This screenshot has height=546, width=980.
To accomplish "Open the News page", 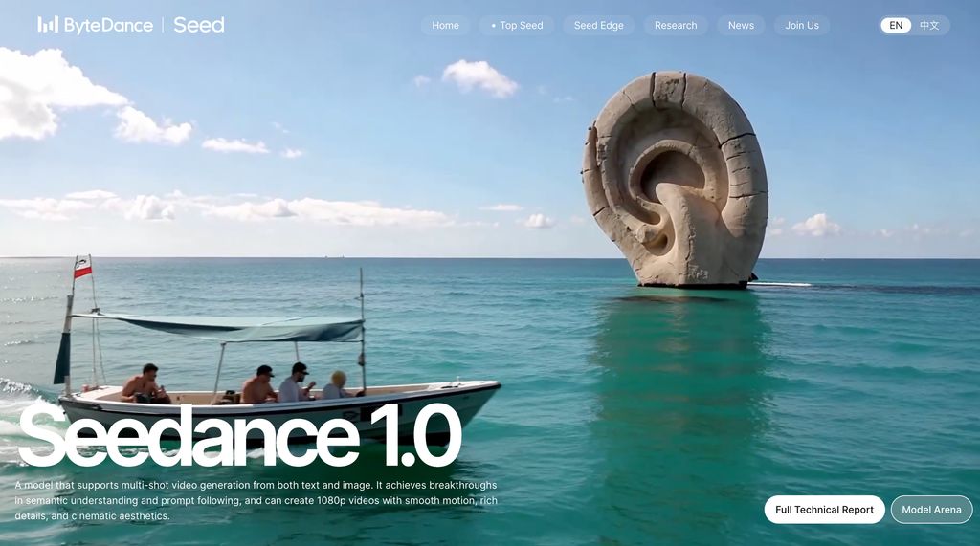I will click(741, 26).
